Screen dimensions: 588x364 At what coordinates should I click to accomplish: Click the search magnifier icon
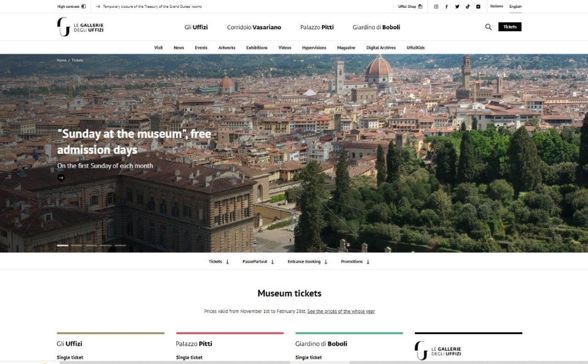pos(488,27)
